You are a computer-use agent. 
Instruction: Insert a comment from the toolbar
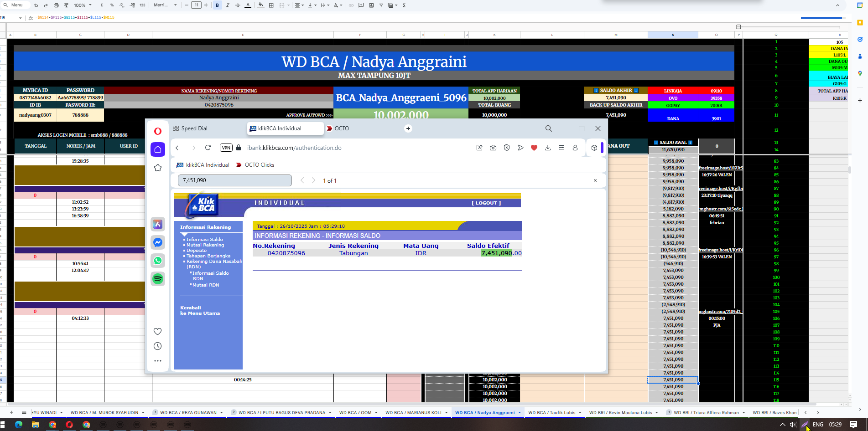[361, 5]
